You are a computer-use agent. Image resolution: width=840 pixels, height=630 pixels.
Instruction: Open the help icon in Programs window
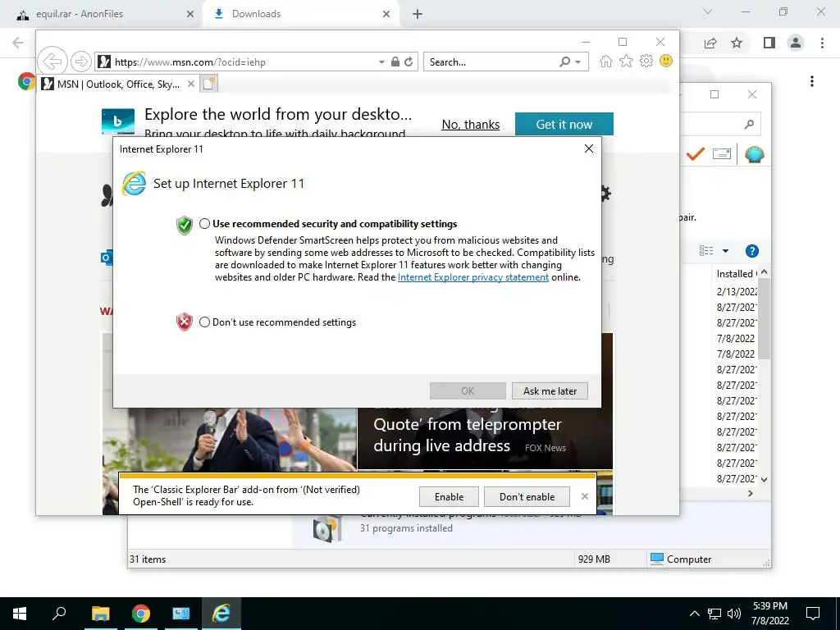[752, 251]
